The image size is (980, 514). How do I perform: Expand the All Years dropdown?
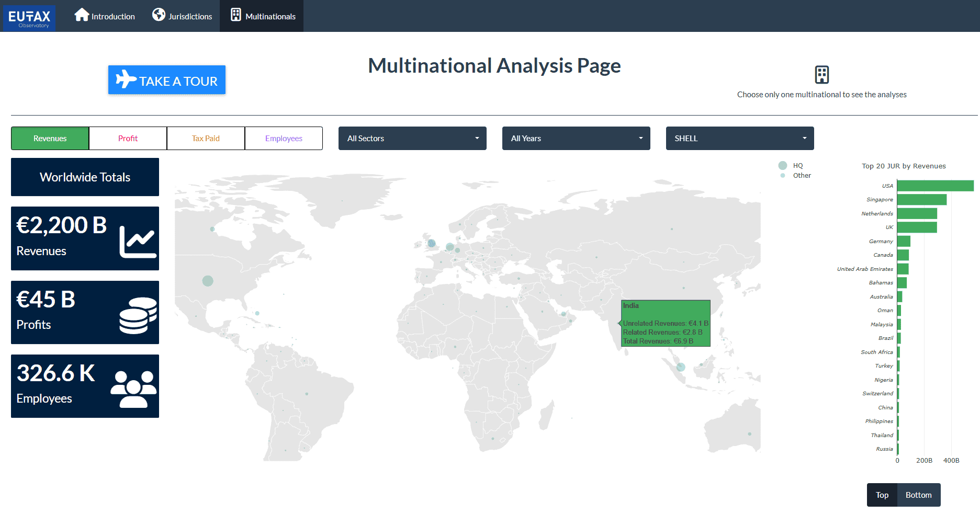click(x=576, y=139)
